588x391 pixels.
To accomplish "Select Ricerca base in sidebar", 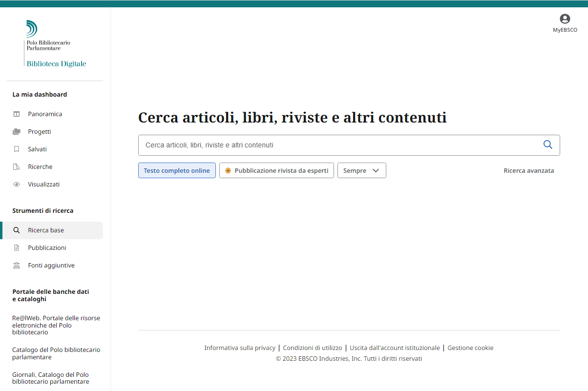I will click(46, 230).
